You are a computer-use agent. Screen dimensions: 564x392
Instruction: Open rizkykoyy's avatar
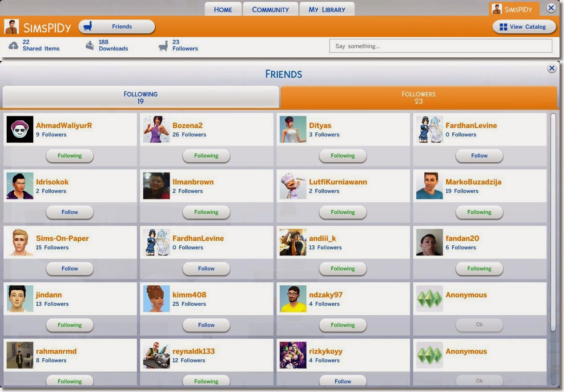tap(293, 355)
